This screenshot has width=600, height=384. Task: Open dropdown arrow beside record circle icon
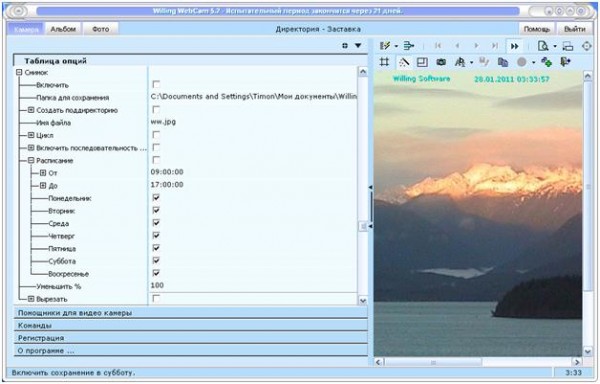tap(533, 62)
